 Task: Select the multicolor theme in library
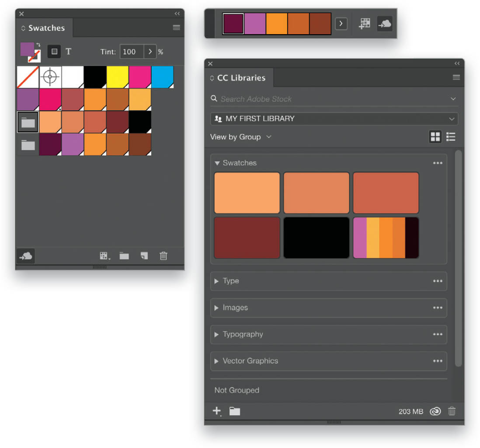click(386, 238)
